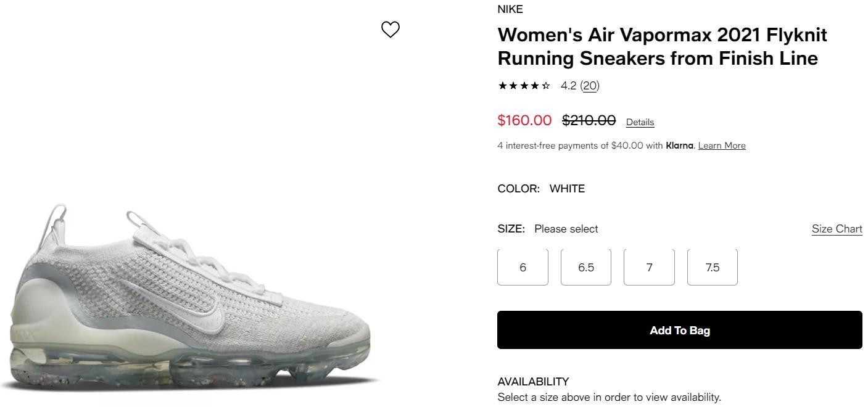The height and width of the screenshot is (407, 868).
Task: Click the product title link
Action: tap(662, 46)
